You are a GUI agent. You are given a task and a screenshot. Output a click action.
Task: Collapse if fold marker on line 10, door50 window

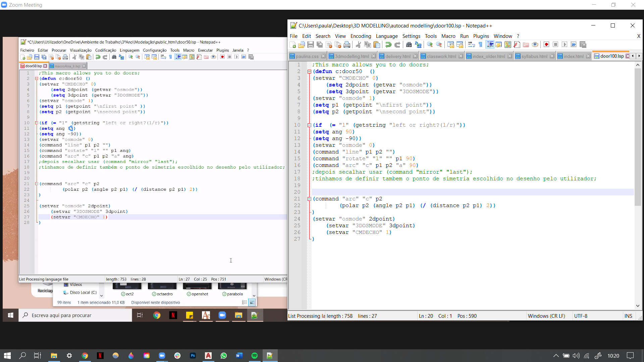pyautogui.click(x=36, y=123)
